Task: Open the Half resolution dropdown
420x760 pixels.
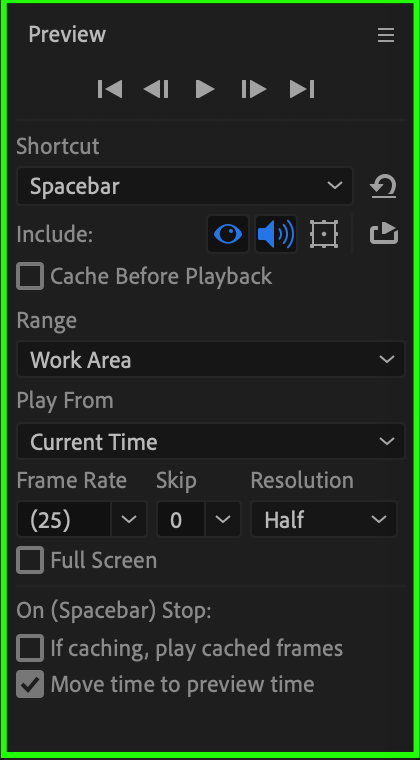Action: 324,520
